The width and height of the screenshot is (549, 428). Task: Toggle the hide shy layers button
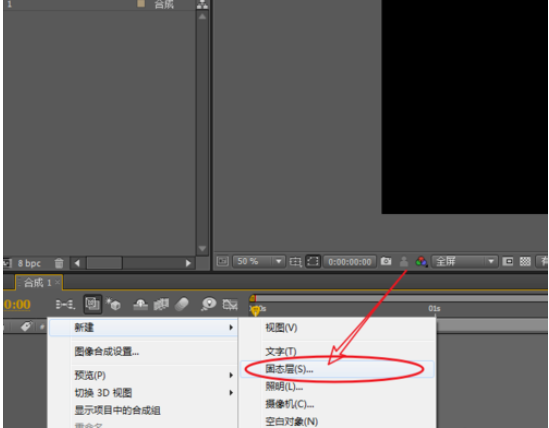pyautogui.click(x=140, y=304)
